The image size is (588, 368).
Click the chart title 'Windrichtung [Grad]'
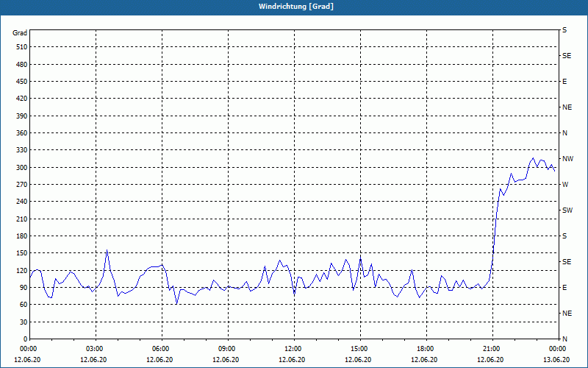(x=296, y=7)
